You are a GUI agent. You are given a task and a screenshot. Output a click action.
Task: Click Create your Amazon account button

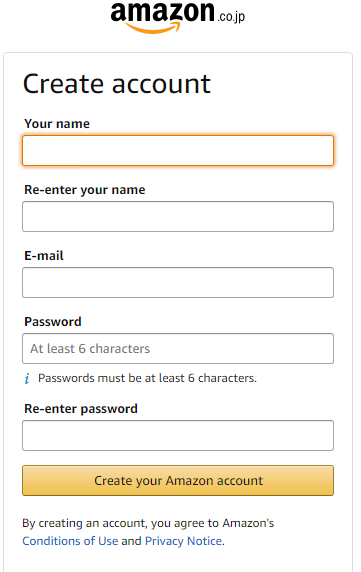178,480
